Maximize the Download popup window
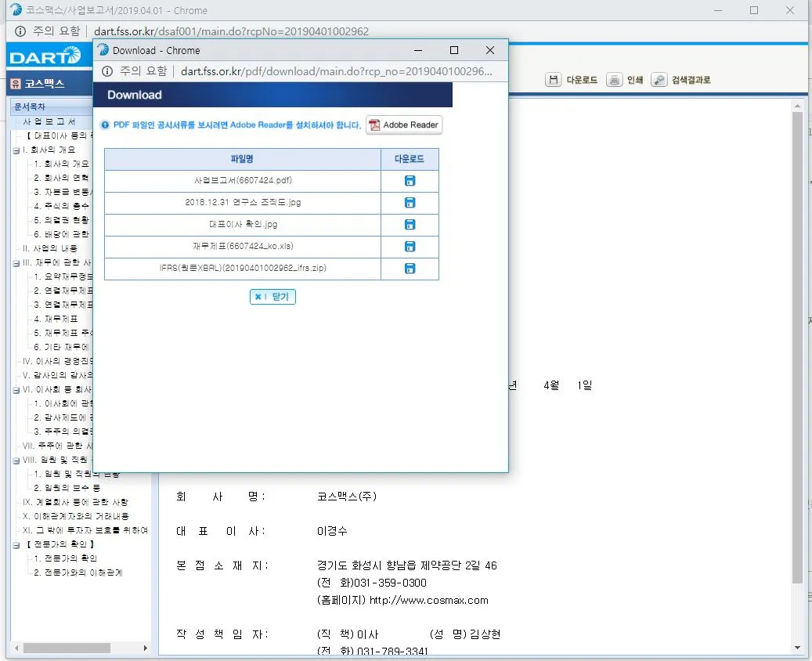This screenshot has height=661, width=812. pos(454,50)
